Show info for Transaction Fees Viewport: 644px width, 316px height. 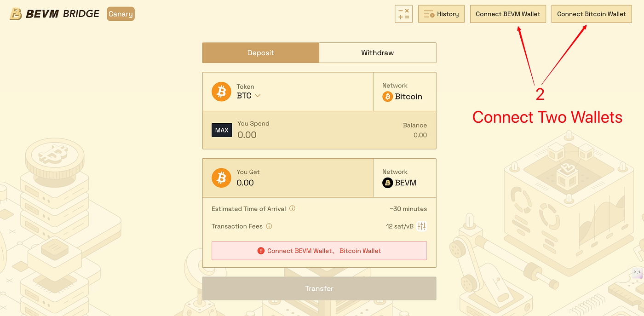[x=269, y=226]
